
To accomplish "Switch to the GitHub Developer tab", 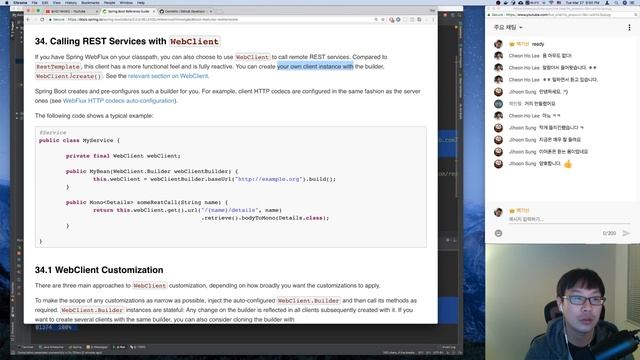I will point(184,11).
